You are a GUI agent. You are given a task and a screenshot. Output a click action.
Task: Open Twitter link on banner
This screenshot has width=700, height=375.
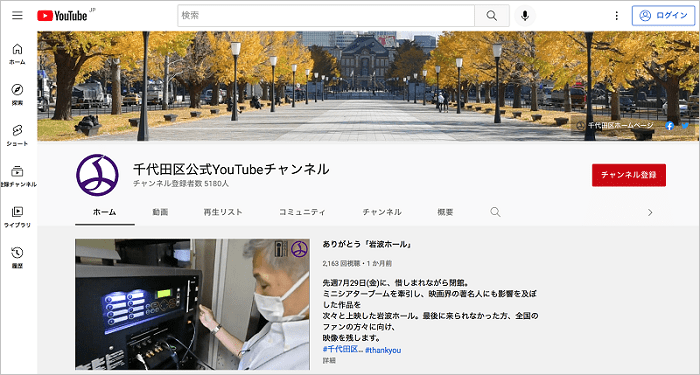click(x=685, y=126)
